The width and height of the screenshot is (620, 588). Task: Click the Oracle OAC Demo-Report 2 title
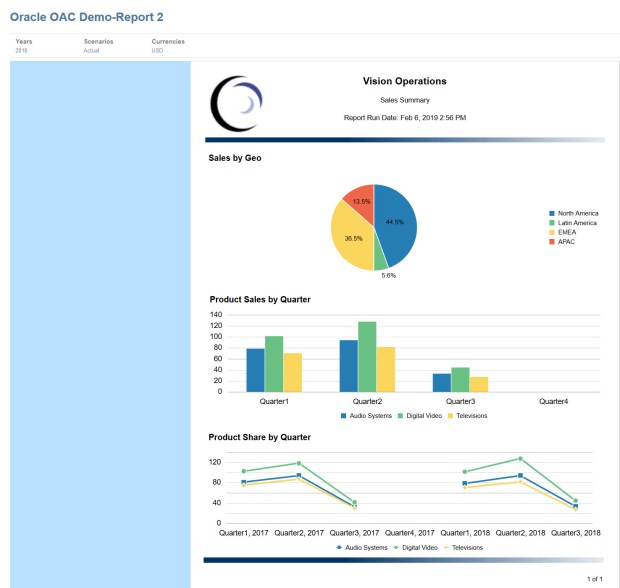[87, 17]
